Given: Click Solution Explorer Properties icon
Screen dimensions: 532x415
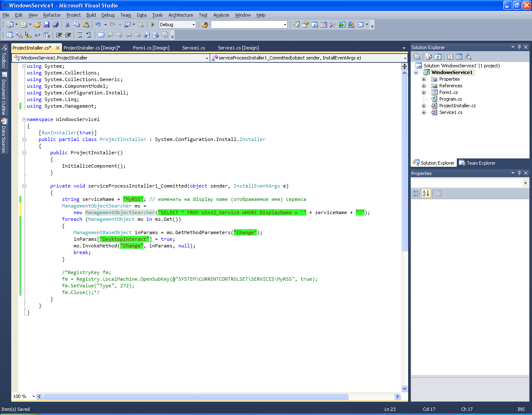Looking at the screenshot, I should point(417,57).
